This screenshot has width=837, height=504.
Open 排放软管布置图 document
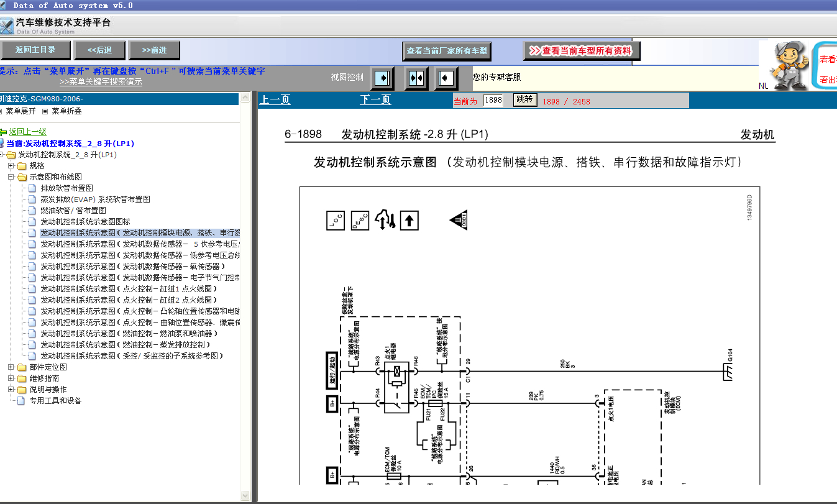67,188
